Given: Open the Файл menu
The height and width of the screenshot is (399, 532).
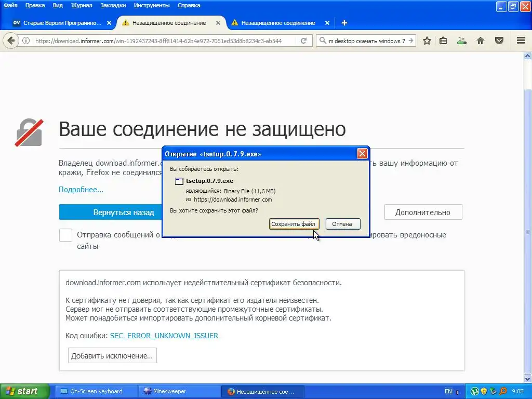Looking at the screenshot, I should click(10, 5).
